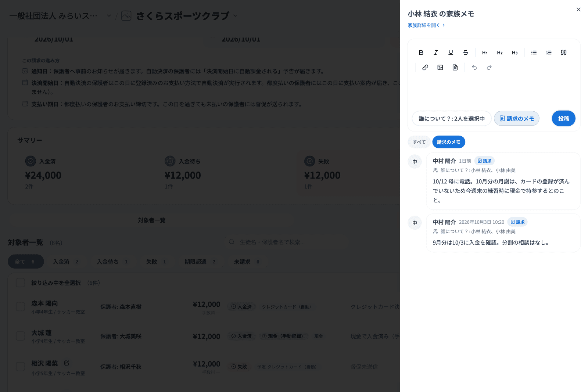
Task: Toggle the 請求のメモ tag in the editor
Action: (x=517, y=119)
